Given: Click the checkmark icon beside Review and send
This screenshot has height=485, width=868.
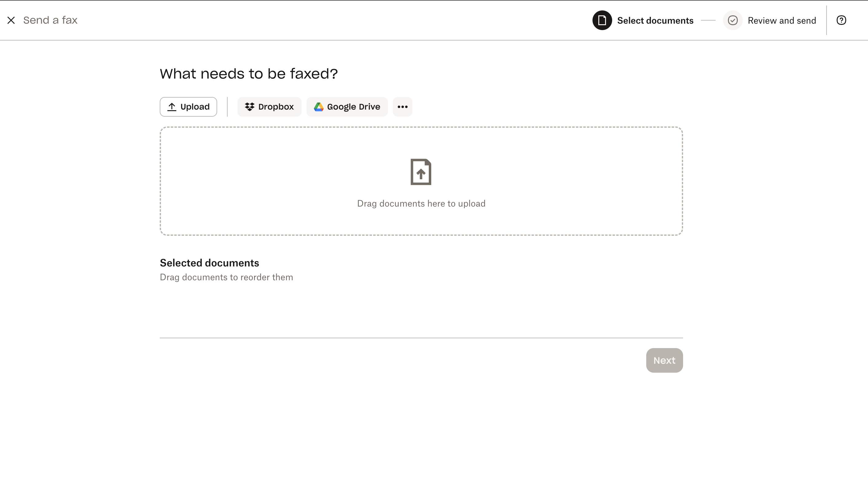Looking at the screenshot, I should point(733,20).
